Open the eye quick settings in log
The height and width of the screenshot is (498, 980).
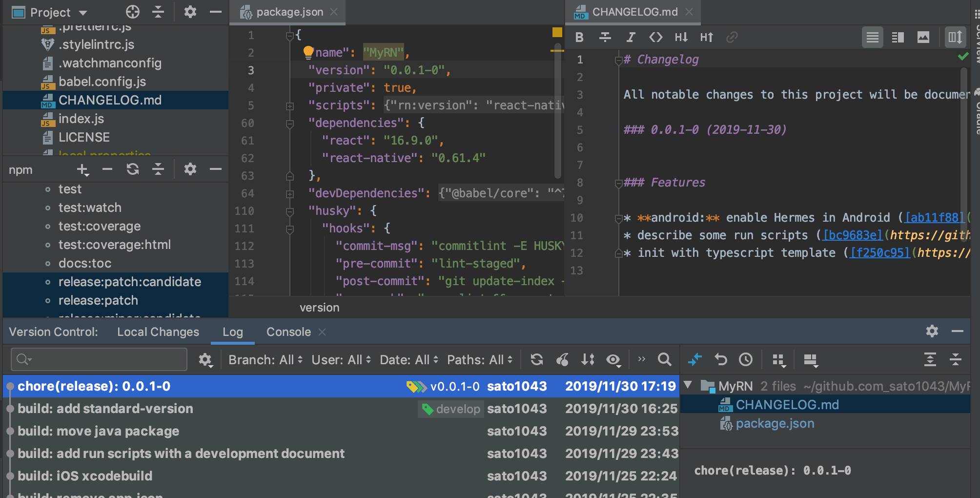613,360
